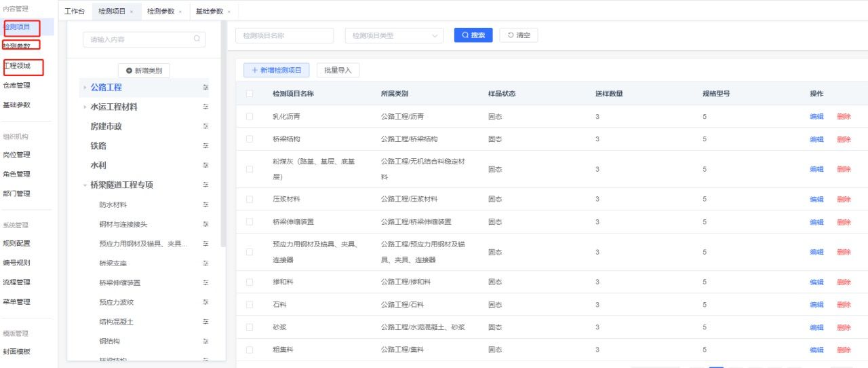Open 菜单管理 in the sidebar menu
This screenshot has width=868, height=368.
click(x=16, y=301)
